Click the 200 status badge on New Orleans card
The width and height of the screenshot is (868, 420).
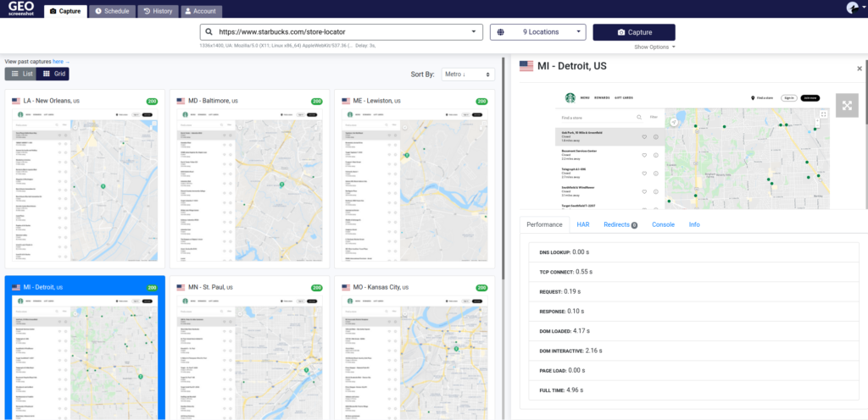point(152,101)
